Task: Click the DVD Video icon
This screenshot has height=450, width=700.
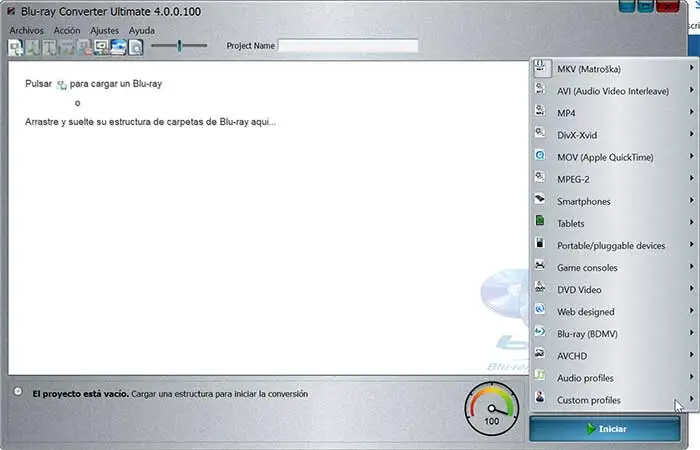Action: (x=540, y=287)
